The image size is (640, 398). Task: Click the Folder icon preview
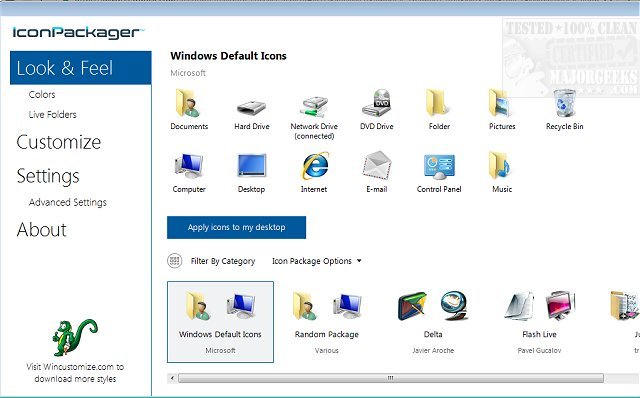pos(438,103)
